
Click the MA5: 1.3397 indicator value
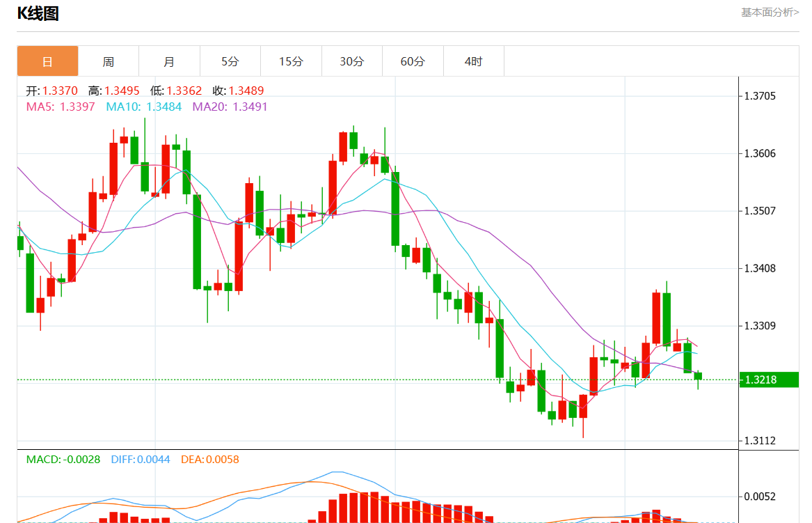pos(61,107)
